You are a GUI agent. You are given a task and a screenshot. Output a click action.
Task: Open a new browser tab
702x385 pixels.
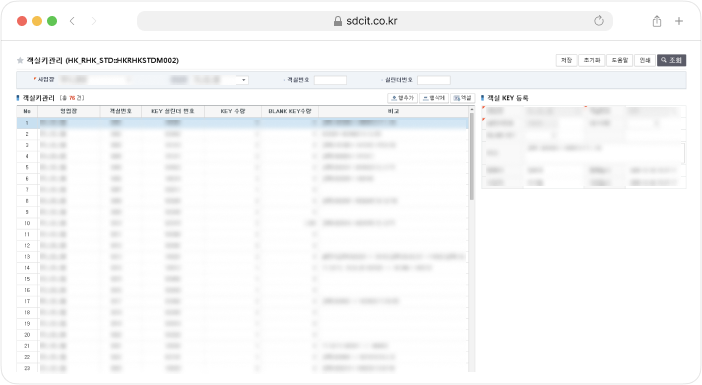(x=679, y=21)
